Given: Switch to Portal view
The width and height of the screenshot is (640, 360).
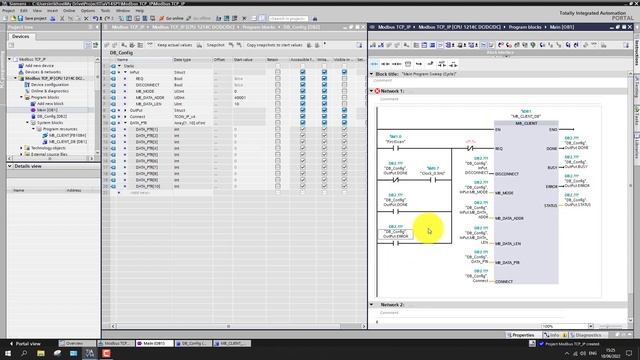Looking at the screenshot, I should (x=25, y=344).
